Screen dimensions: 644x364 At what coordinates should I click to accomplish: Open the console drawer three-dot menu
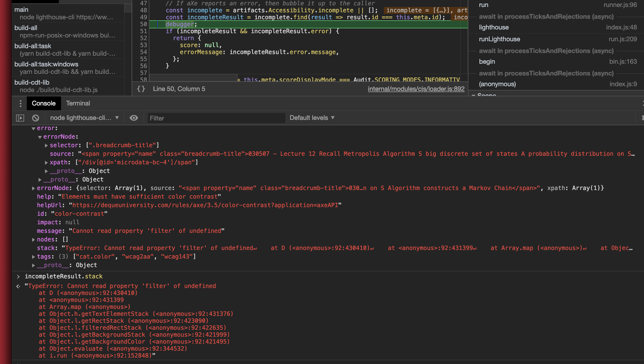pyautogui.click(x=21, y=103)
